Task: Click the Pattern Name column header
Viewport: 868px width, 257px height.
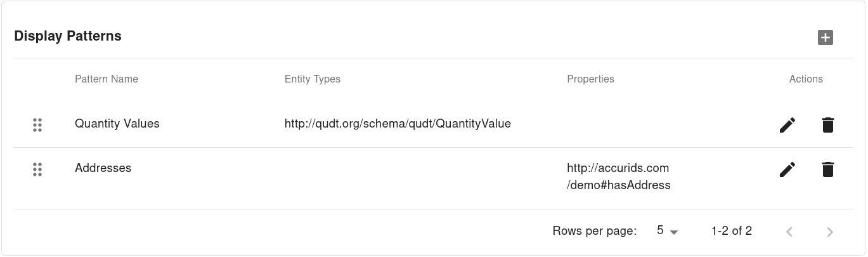Action: click(x=107, y=79)
